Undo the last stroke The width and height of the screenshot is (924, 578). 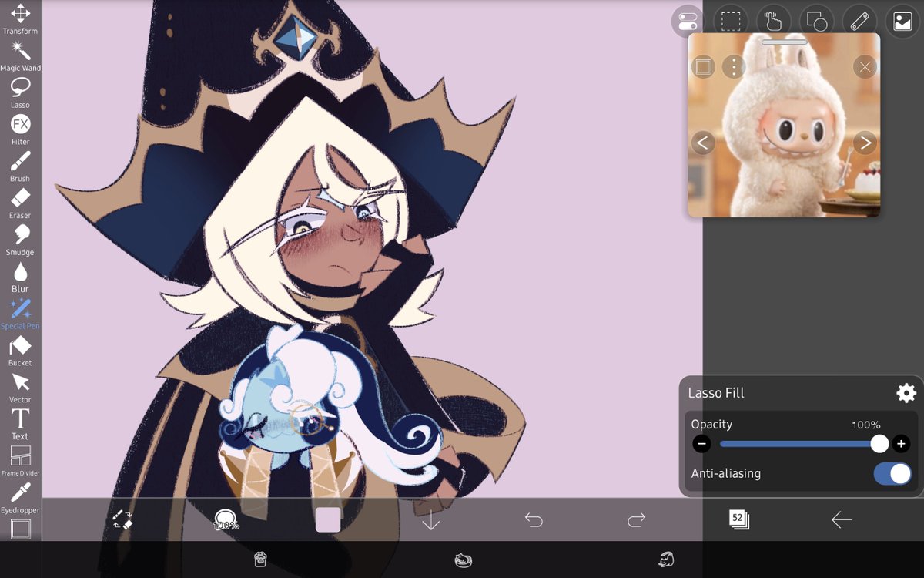click(x=534, y=520)
